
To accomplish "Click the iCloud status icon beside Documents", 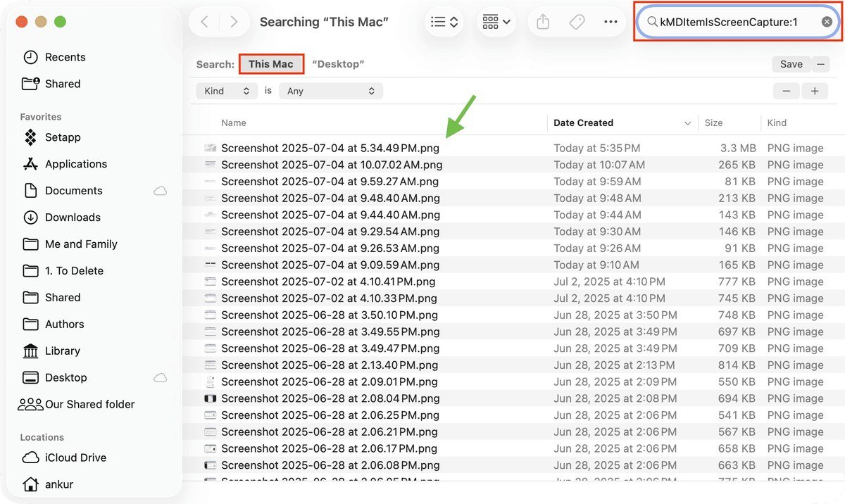I will (161, 191).
